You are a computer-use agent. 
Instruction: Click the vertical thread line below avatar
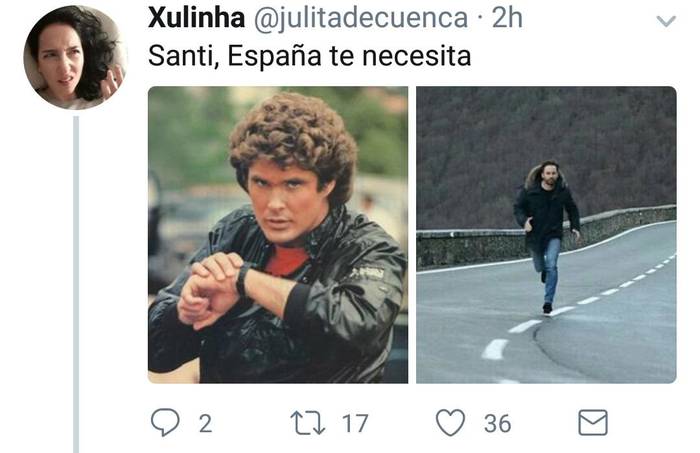pyautogui.click(x=76, y=284)
